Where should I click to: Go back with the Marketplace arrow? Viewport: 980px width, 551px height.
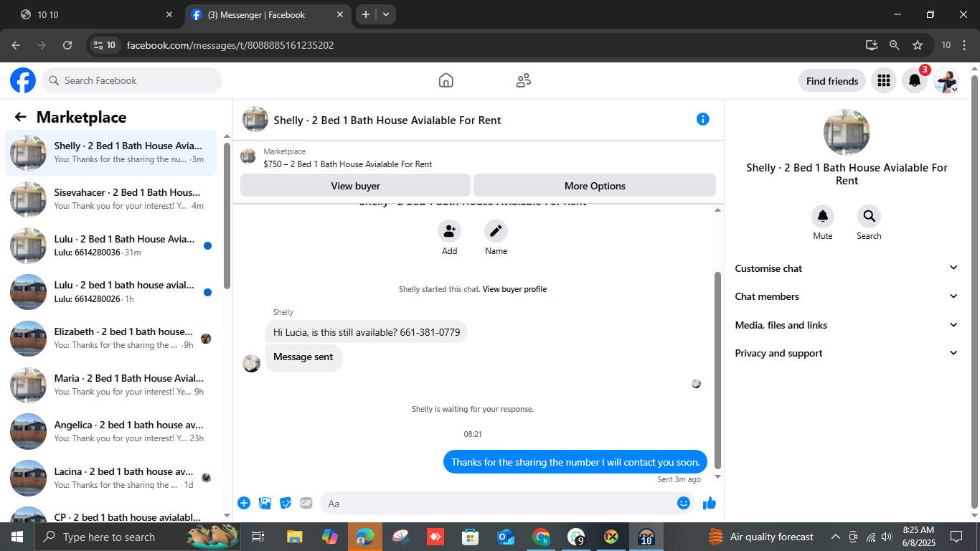[20, 118]
